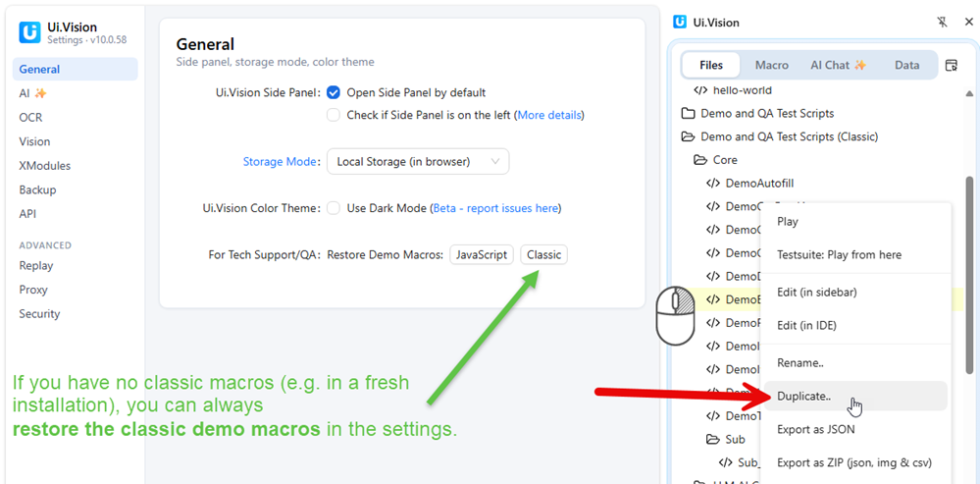980x484 pixels.
Task: Switch to the Macro tab
Action: pyautogui.click(x=772, y=65)
